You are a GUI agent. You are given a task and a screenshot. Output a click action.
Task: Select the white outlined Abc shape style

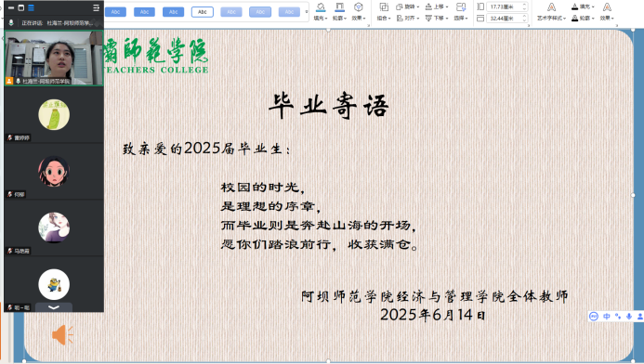coord(202,12)
